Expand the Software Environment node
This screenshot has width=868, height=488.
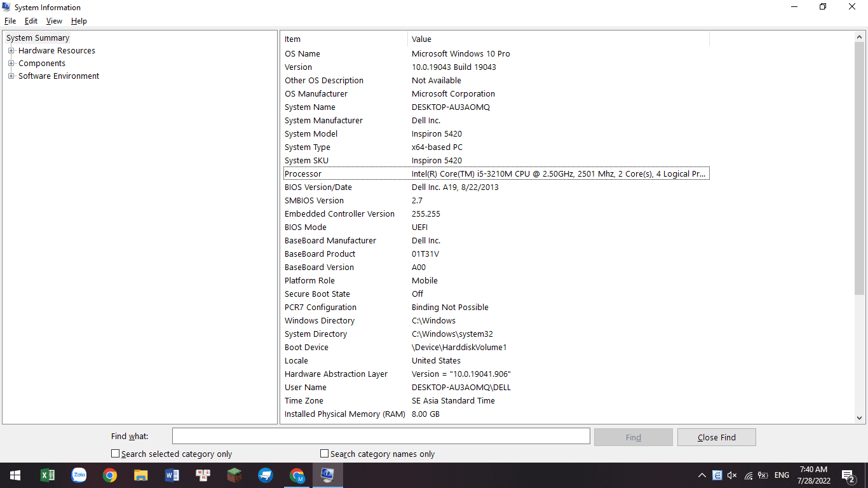point(11,76)
